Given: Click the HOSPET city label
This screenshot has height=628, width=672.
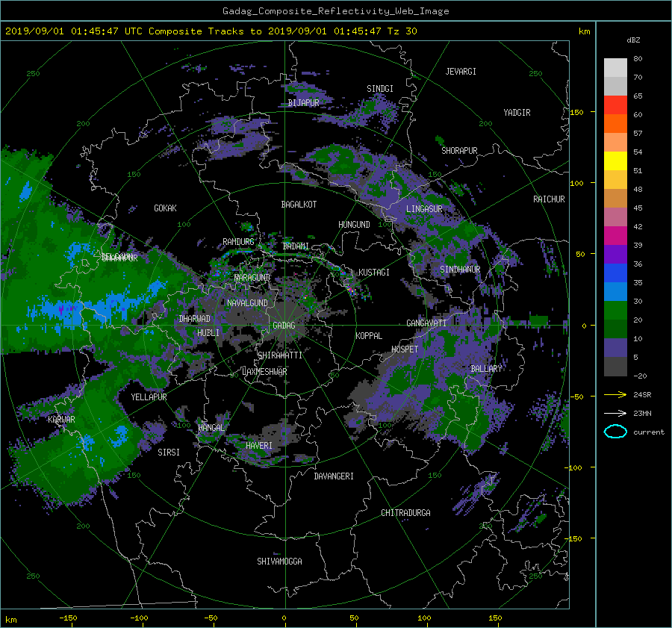Looking at the screenshot, I should [405, 349].
